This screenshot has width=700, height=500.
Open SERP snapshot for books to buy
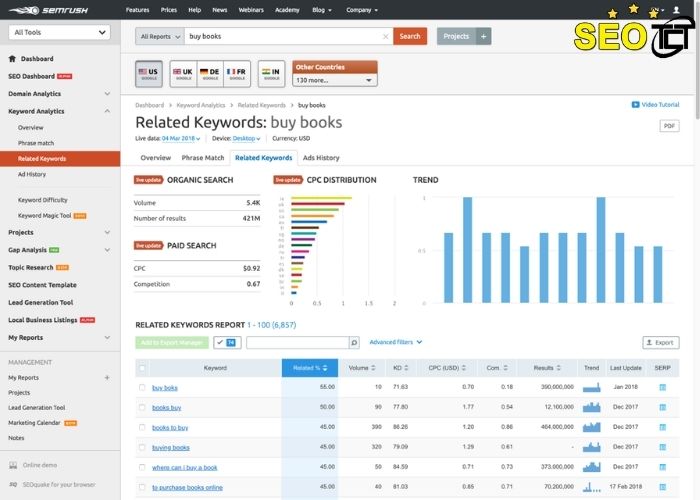pyautogui.click(x=662, y=427)
